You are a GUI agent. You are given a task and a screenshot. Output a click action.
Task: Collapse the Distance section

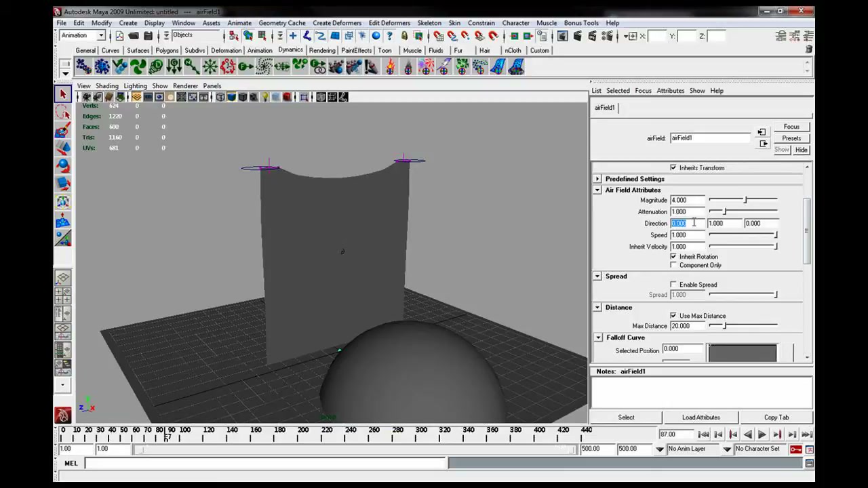click(597, 308)
